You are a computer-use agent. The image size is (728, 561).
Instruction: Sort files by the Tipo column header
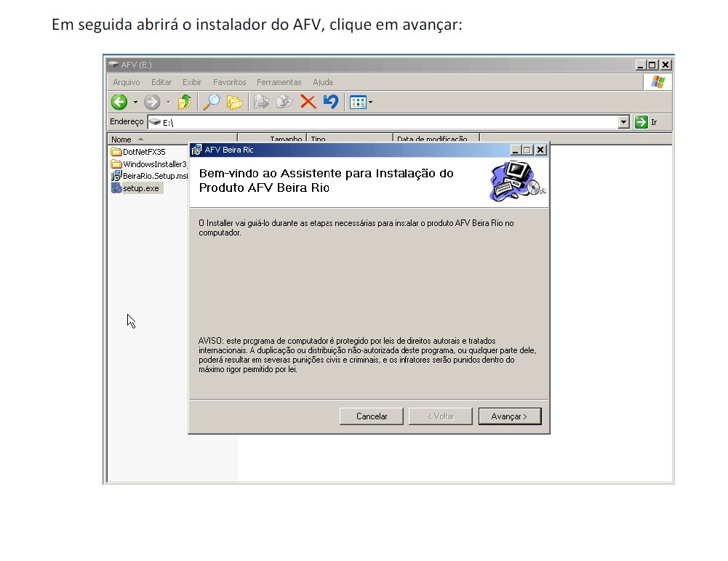click(350, 139)
